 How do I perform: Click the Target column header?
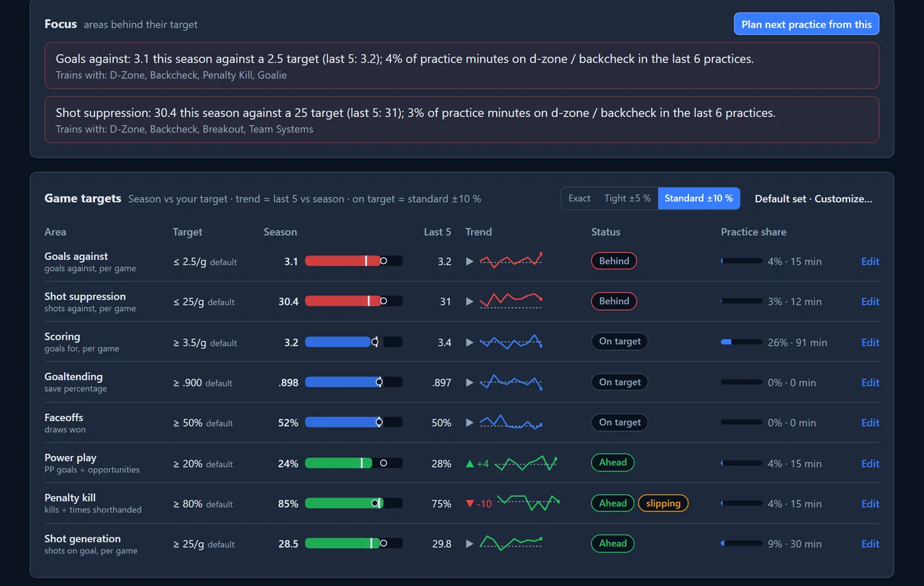click(x=187, y=232)
